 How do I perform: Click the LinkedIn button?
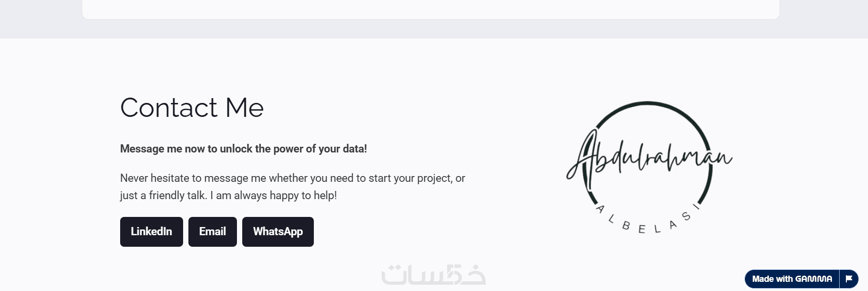coord(151,232)
